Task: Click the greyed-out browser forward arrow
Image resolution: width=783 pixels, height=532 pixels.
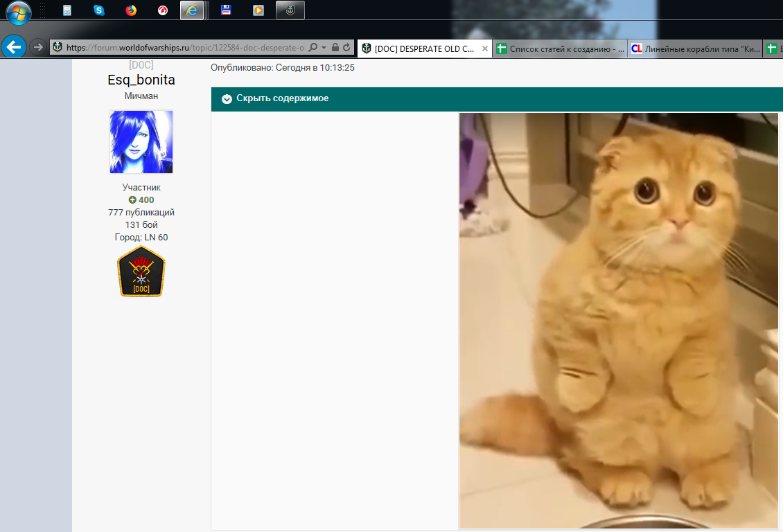Action: tap(38, 47)
